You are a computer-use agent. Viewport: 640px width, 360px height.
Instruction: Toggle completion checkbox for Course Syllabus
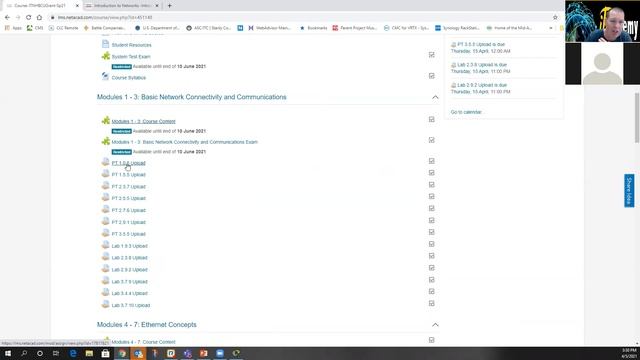pyautogui.click(x=431, y=76)
